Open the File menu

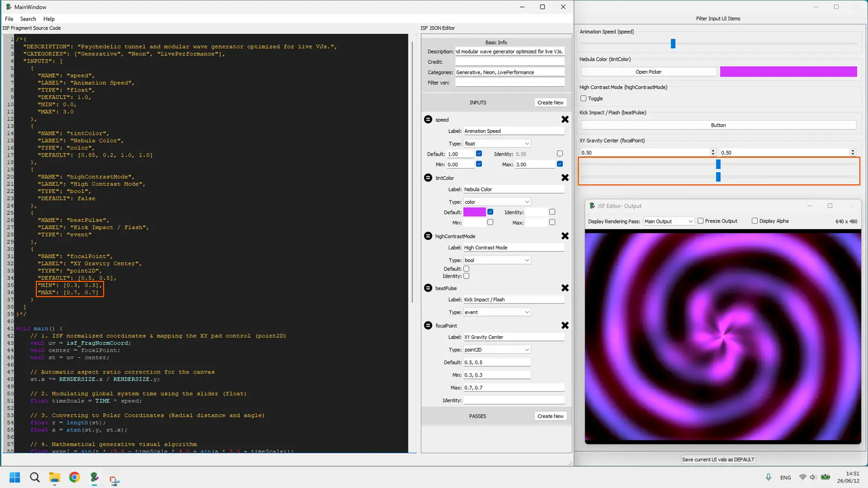(9, 19)
